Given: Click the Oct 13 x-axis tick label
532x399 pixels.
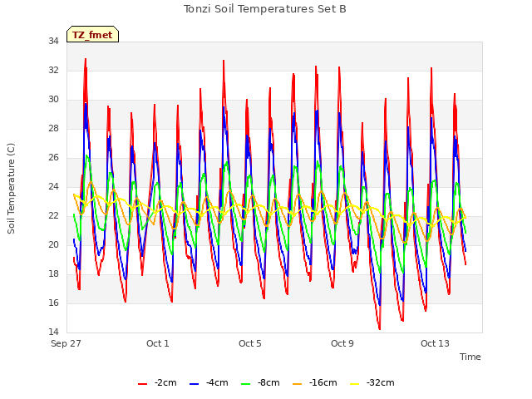Looking at the screenshot, I should tap(435, 343).
